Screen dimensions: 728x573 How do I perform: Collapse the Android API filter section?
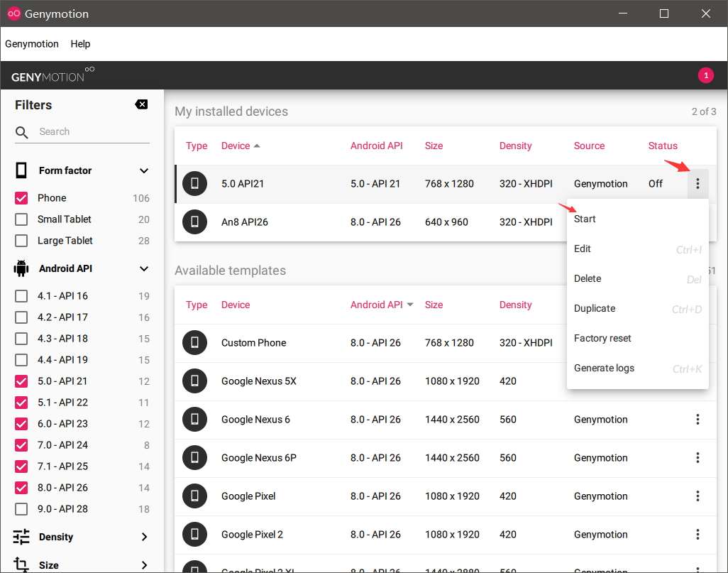tap(144, 268)
